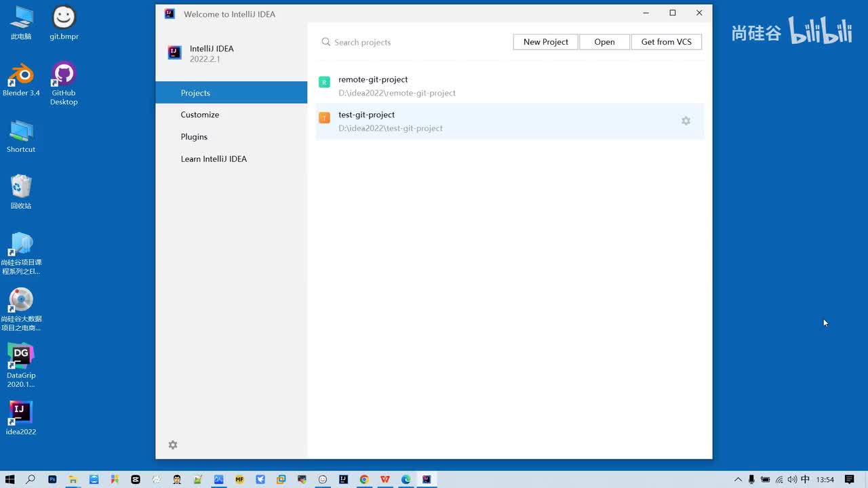The height and width of the screenshot is (488, 868).
Task: Select the idea2022 desktop shortcut
Action: coord(21,418)
